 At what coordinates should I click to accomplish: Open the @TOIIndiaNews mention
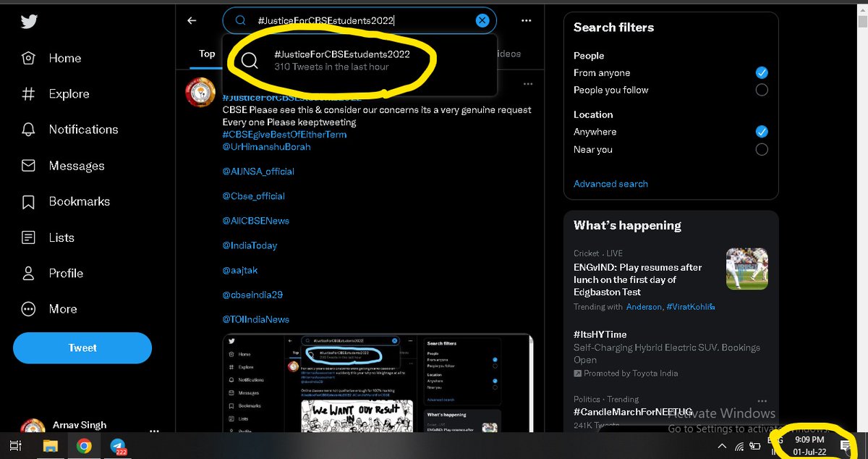pos(255,319)
